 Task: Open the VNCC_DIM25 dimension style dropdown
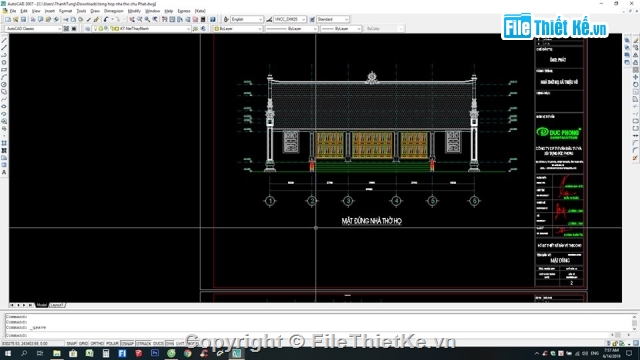point(290,19)
